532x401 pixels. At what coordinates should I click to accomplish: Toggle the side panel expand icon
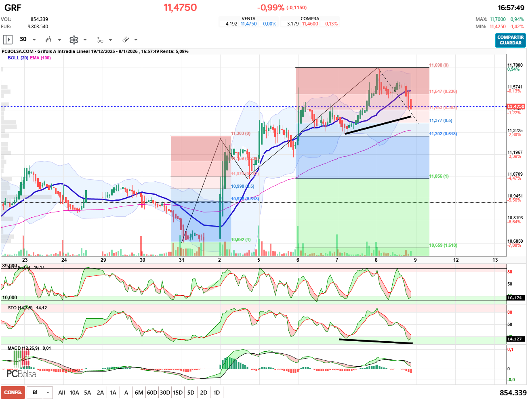[8, 40]
